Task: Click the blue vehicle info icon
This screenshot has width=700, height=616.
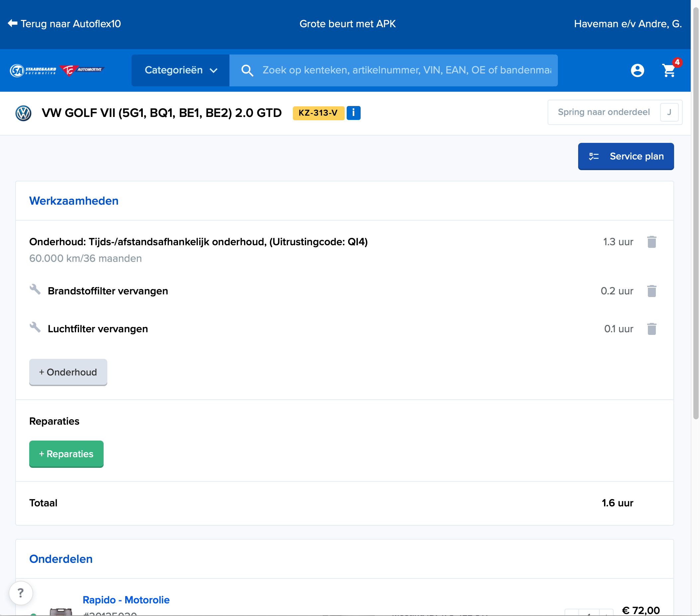Action: pyautogui.click(x=353, y=113)
